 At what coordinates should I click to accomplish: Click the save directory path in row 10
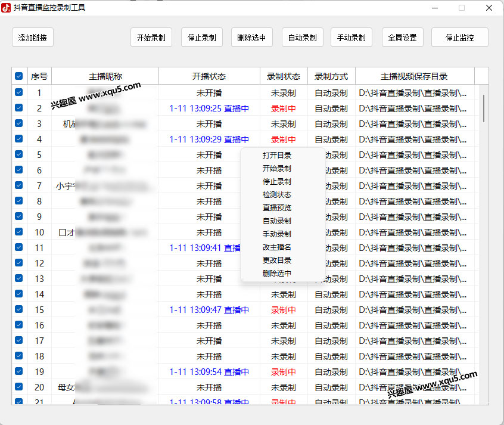413,232
